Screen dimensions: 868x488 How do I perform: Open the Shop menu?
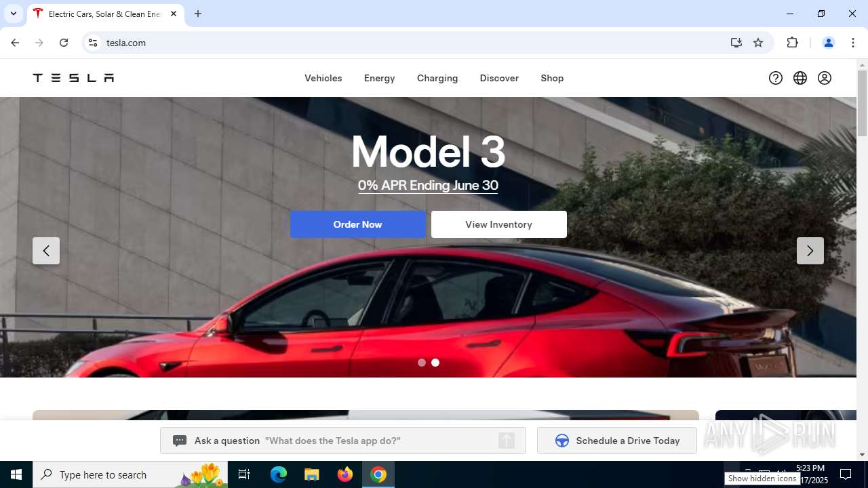click(x=552, y=78)
